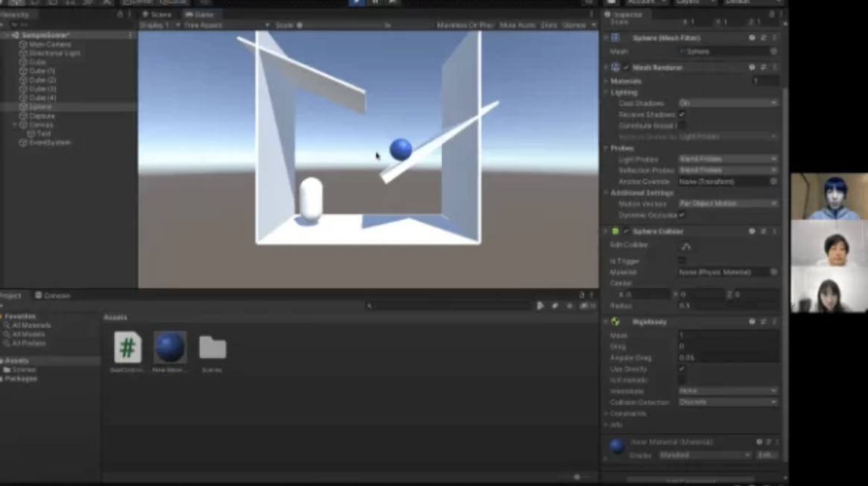The height and width of the screenshot is (486, 868).
Task: Select the BallControl C# script in Assets
Action: coord(127,347)
